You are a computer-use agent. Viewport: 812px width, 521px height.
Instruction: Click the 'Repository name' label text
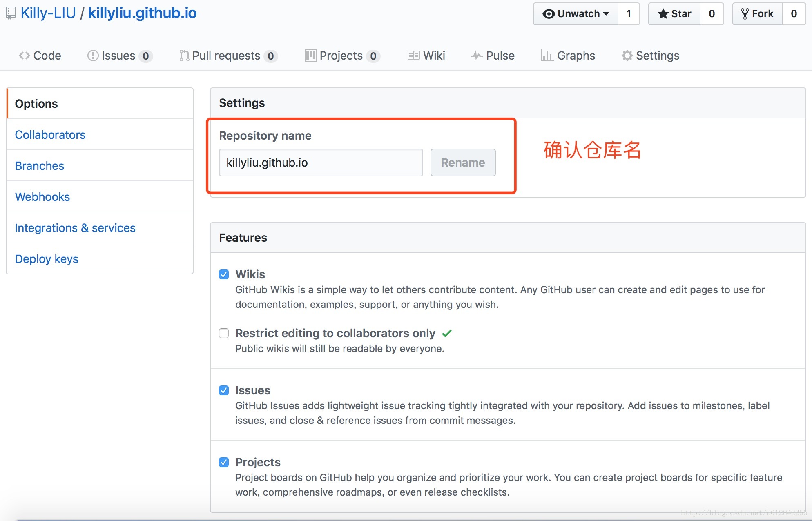point(265,136)
